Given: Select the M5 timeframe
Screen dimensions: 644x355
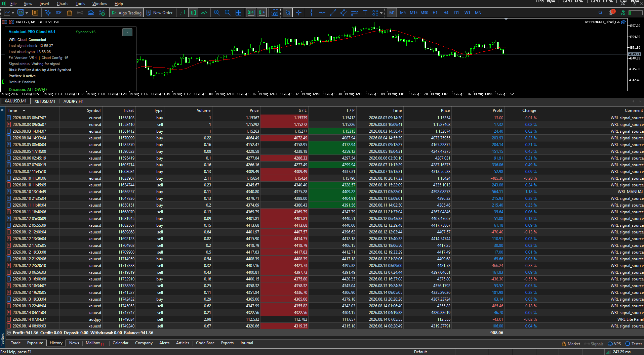Looking at the screenshot, I should 403,13.
